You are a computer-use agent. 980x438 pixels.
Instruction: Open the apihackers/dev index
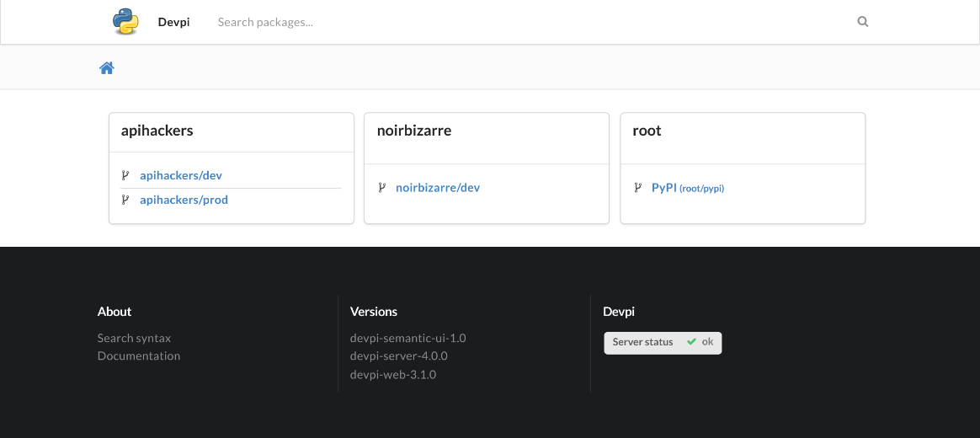click(x=181, y=175)
